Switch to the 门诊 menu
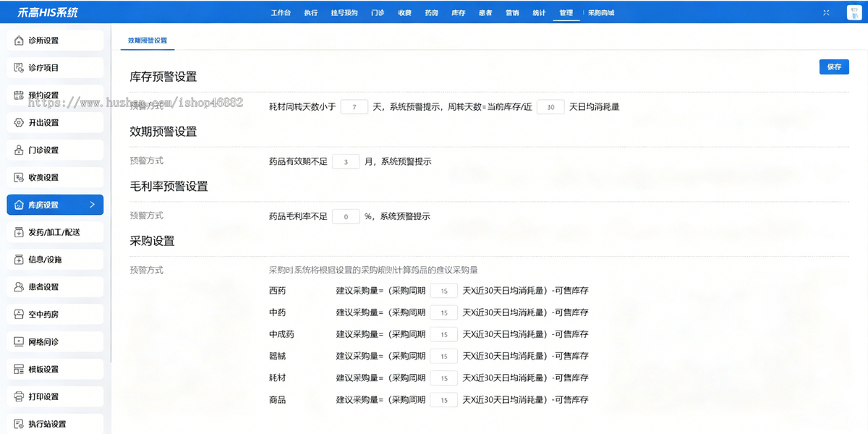The width and height of the screenshot is (868, 434). click(x=378, y=13)
